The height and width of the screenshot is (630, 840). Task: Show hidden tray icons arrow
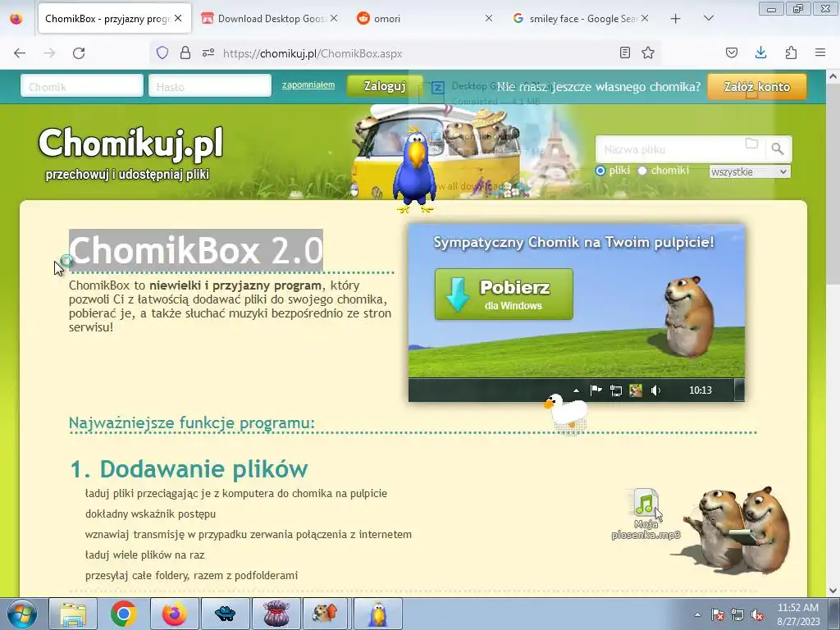[x=697, y=614]
